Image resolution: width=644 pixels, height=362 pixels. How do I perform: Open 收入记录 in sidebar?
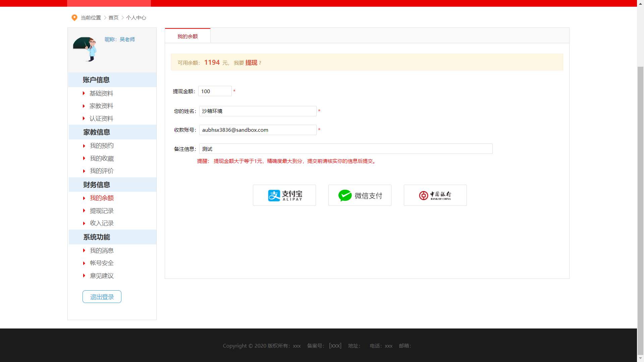102,223
